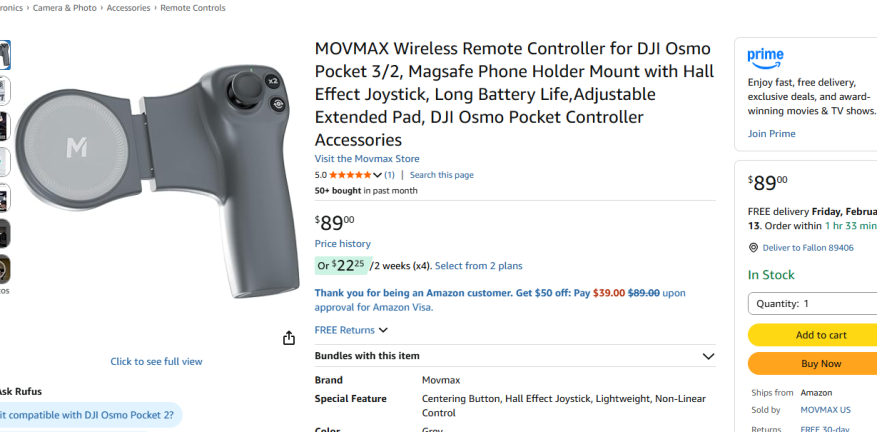
Task: Expand Bundles with this item section
Action: tap(708, 356)
